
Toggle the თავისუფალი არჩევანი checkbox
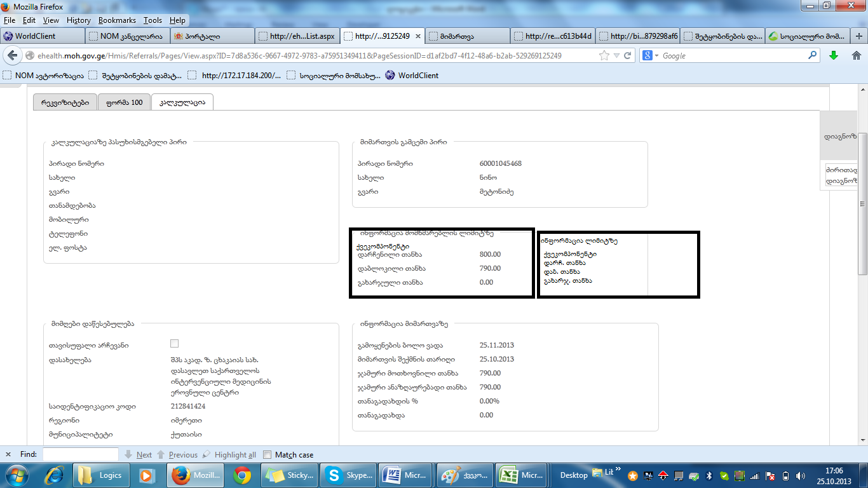click(175, 344)
